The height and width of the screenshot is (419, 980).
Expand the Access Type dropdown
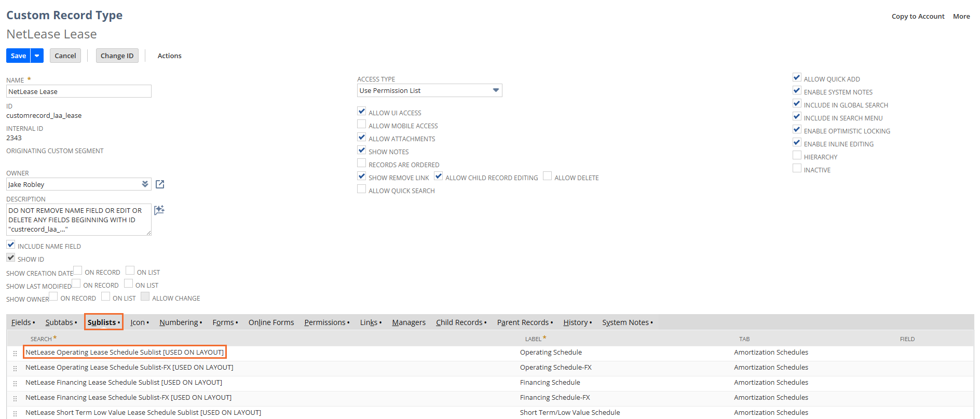click(496, 90)
